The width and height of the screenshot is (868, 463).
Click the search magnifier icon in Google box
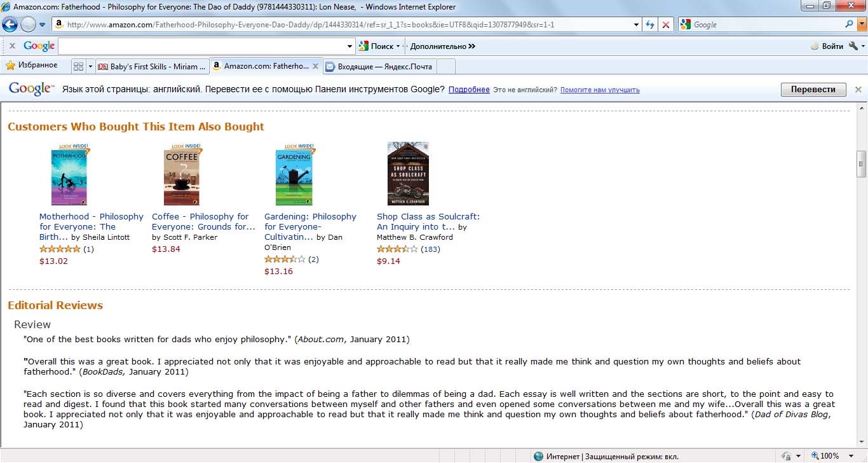850,24
